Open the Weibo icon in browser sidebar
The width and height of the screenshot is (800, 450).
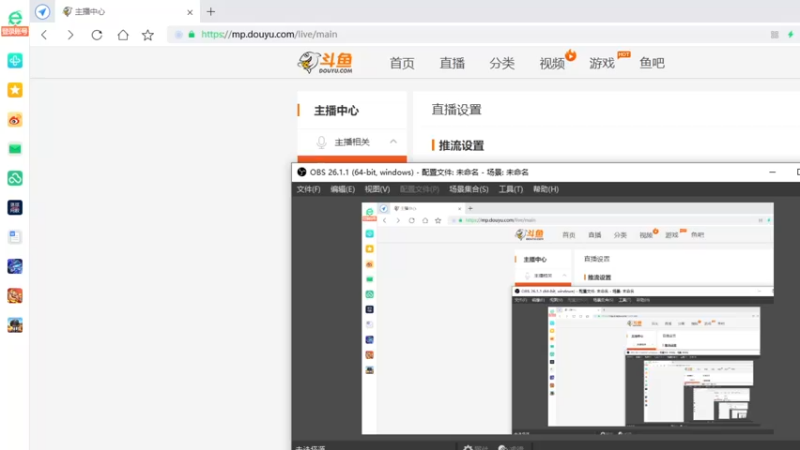[x=15, y=120]
